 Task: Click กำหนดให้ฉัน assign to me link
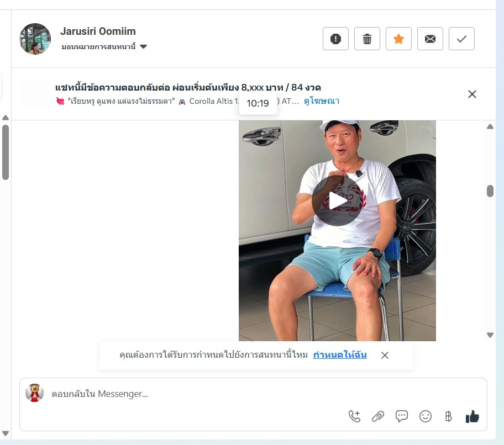point(340,355)
